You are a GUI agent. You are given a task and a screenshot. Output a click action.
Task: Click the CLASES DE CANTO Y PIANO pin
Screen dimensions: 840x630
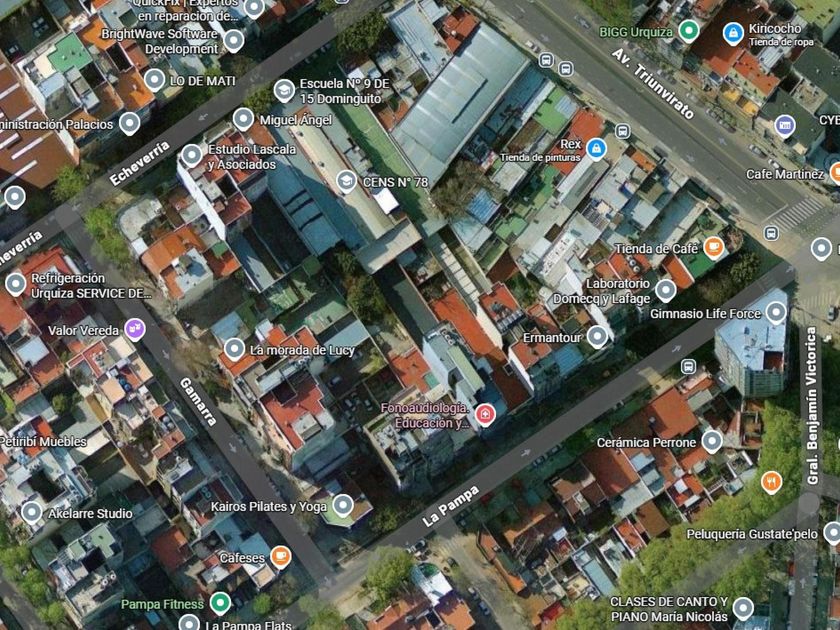coord(743,608)
